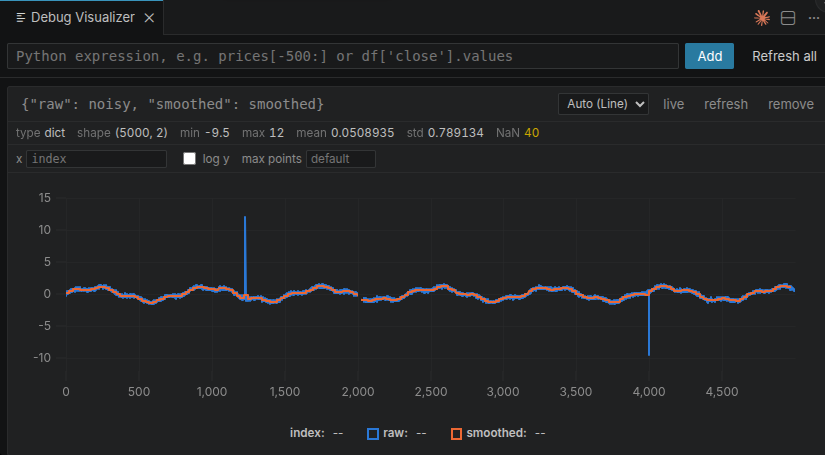Open the more actions ellipsis menu

point(813,18)
